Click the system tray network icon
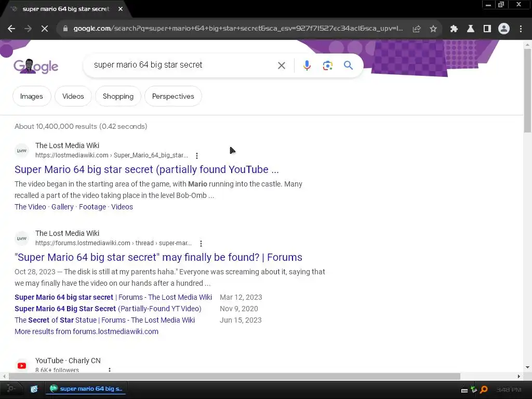Image resolution: width=532 pixels, height=399 pixels. coord(474,390)
